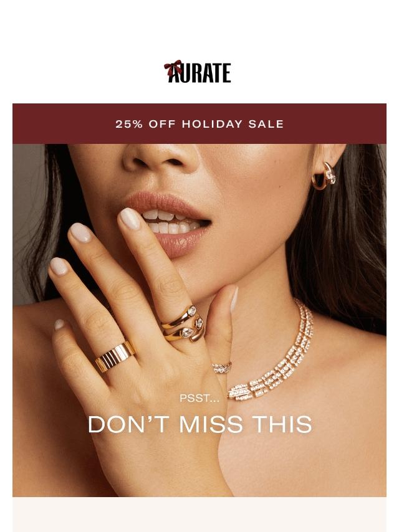Click the model's lips in the hero photo

pos(168,222)
